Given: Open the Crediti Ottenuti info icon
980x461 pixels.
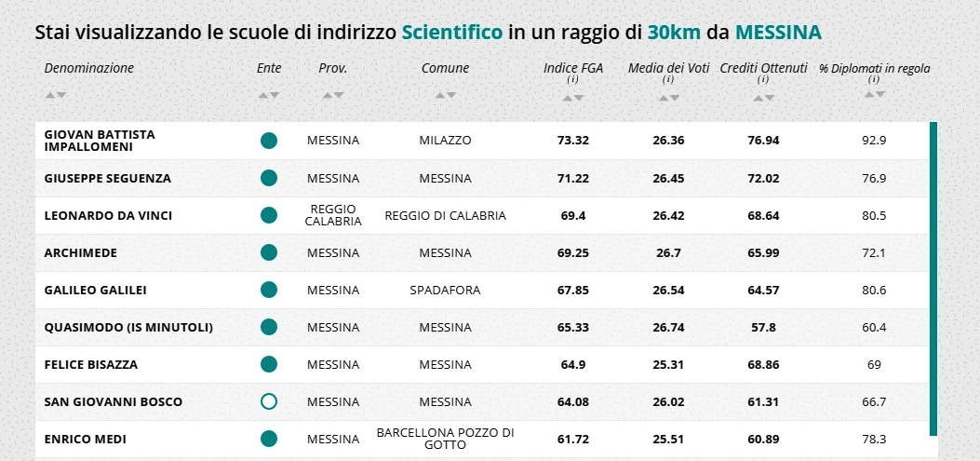Looking at the screenshot, I should point(762,80).
